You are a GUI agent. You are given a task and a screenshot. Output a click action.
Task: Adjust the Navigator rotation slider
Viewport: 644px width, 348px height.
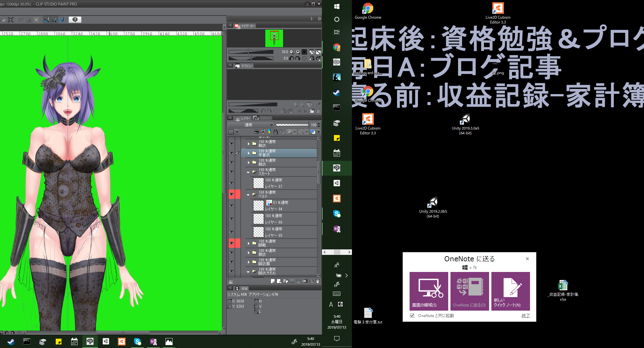click(x=251, y=58)
